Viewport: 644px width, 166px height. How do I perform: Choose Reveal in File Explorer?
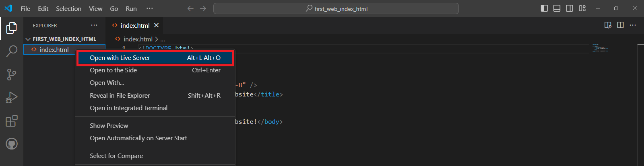(120, 96)
